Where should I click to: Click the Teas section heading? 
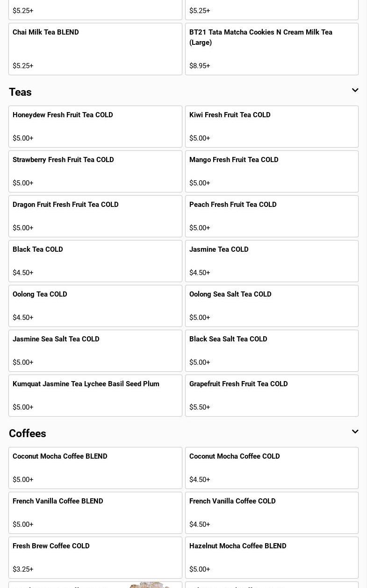point(20,92)
